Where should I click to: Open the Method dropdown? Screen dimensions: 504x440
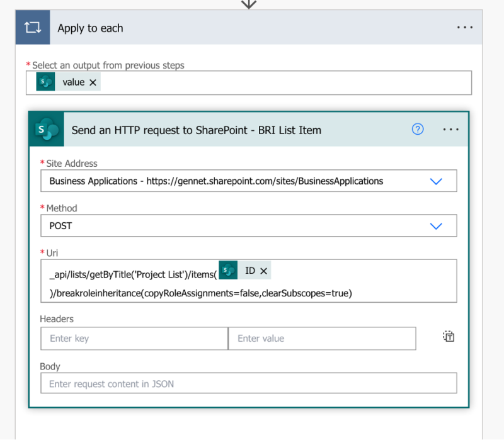[x=436, y=226]
